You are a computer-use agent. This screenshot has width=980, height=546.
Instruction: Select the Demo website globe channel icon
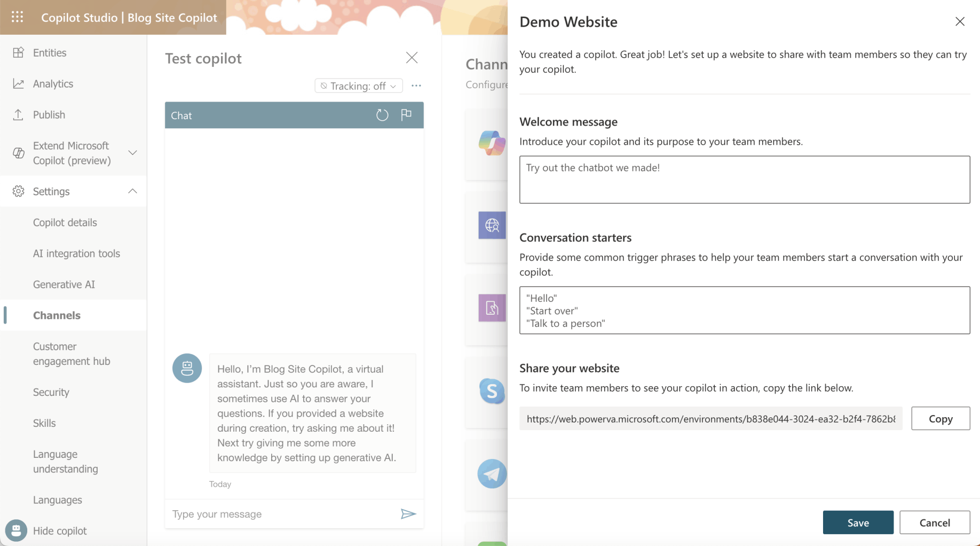click(492, 225)
